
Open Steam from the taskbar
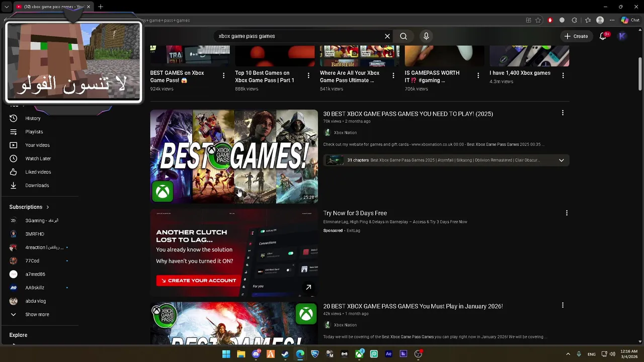285,354
